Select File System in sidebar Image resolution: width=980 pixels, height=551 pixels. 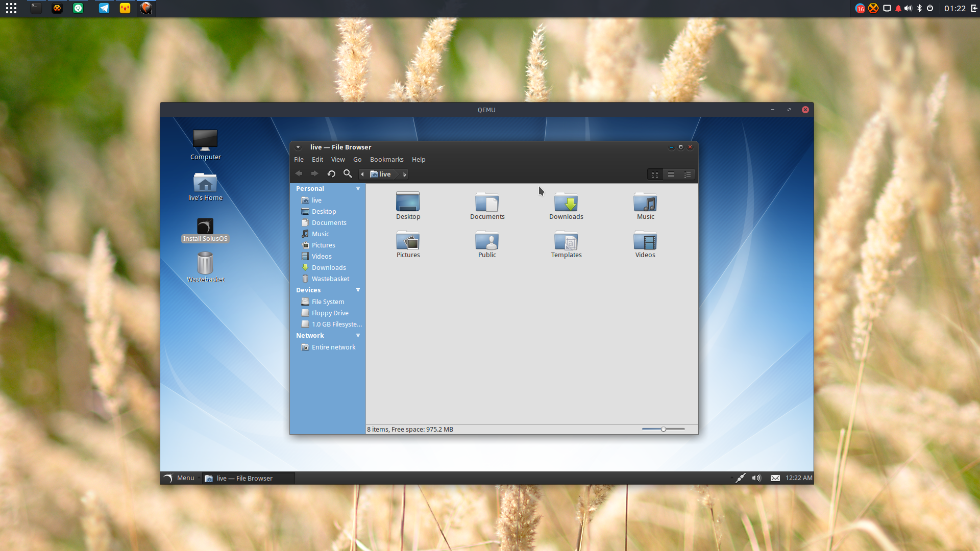tap(328, 302)
